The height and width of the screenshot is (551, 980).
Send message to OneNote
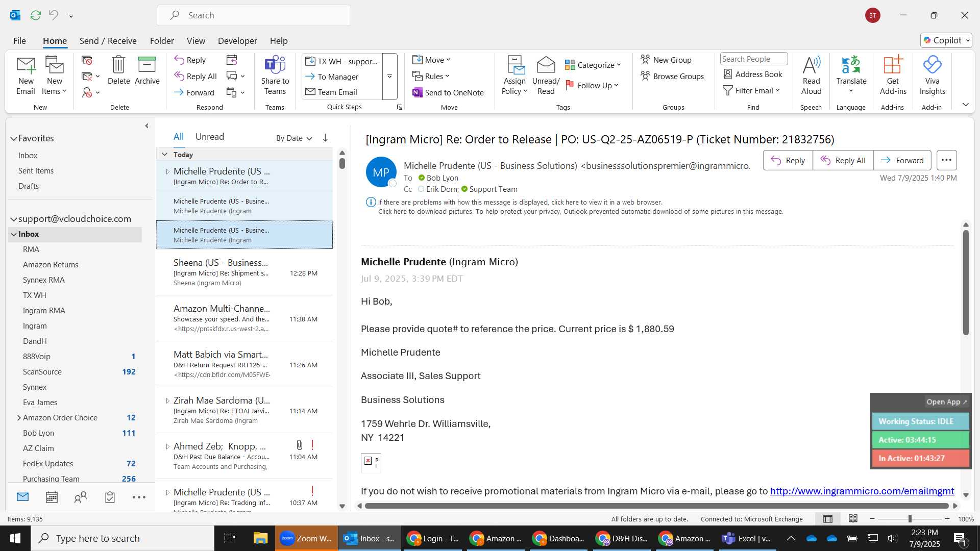pyautogui.click(x=448, y=92)
